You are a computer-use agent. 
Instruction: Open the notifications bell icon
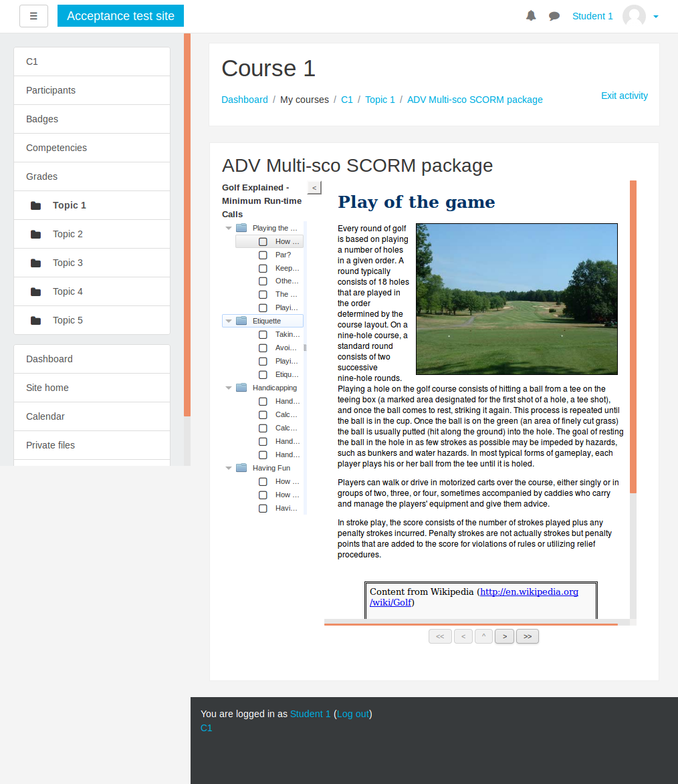(x=531, y=16)
